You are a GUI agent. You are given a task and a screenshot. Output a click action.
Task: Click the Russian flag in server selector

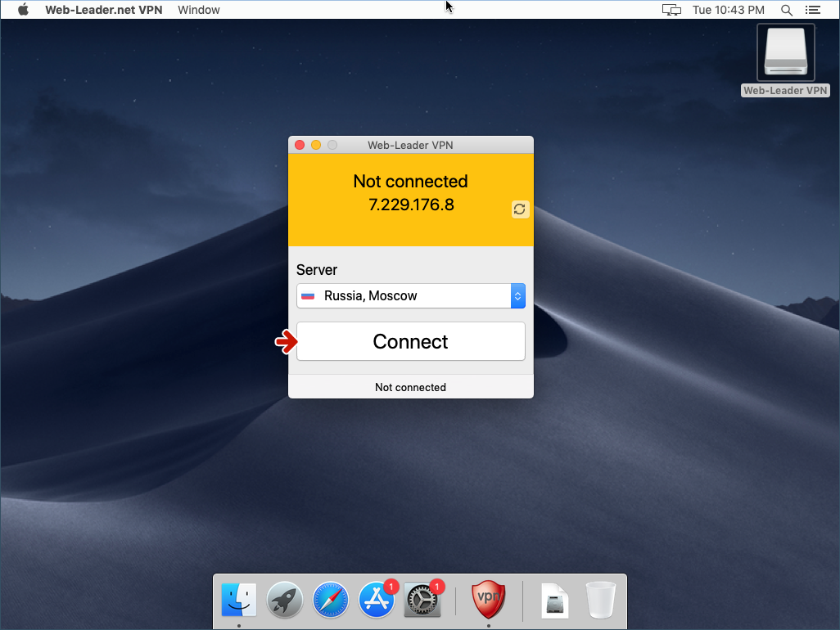[x=308, y=296]
